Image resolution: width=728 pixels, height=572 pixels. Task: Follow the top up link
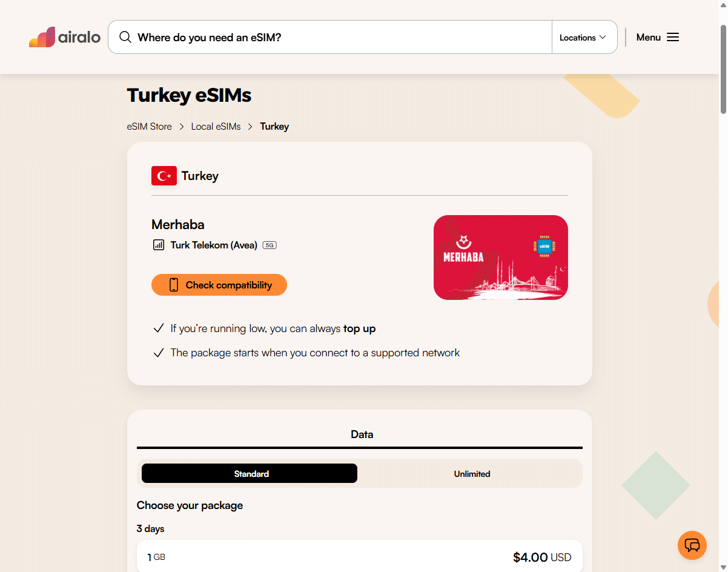point(360,328)
